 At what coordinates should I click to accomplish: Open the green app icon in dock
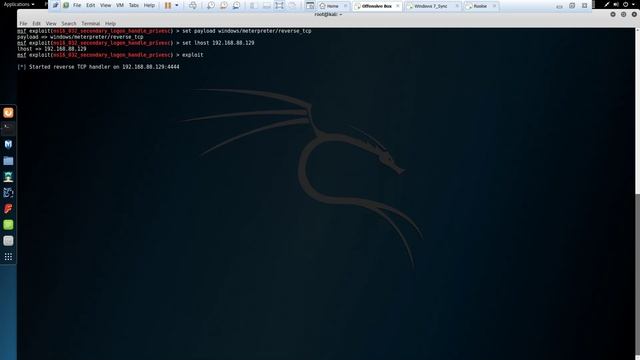(8, 225)
